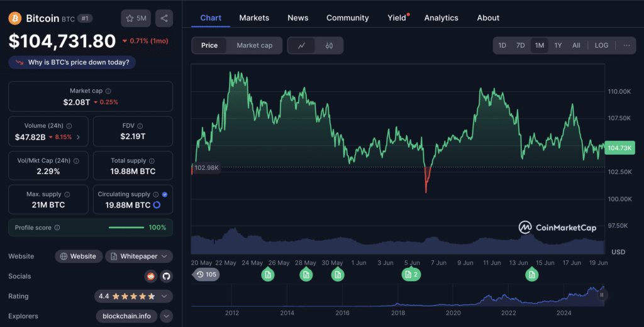Switch to candlestick chart view icon
644x327 pixels.
[x=329, y=46]
